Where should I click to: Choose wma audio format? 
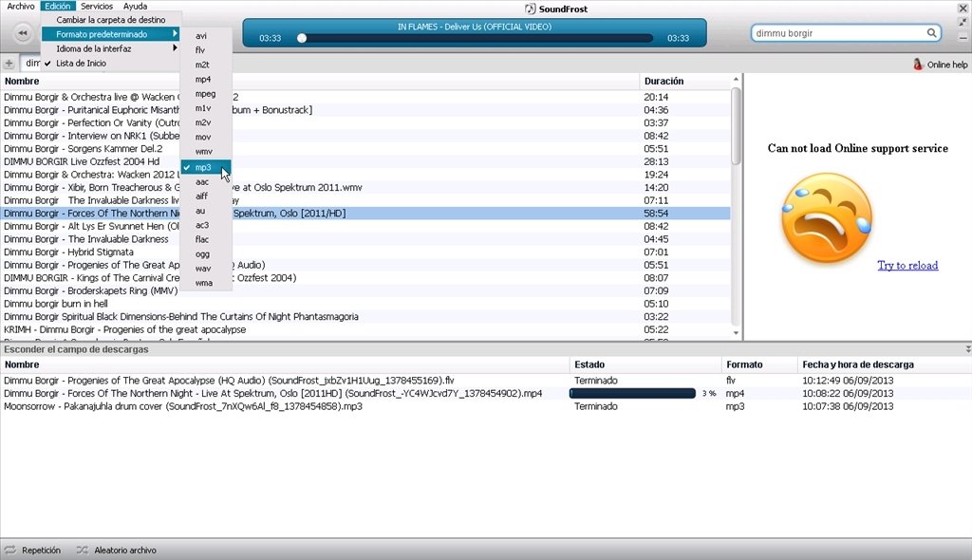click(x=206, y=283)
